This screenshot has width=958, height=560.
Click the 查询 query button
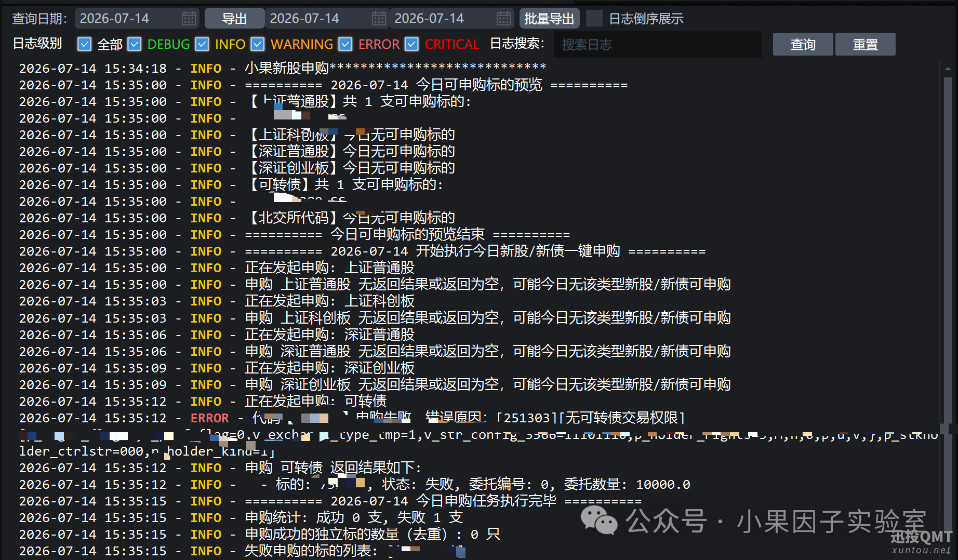(803, 44)
